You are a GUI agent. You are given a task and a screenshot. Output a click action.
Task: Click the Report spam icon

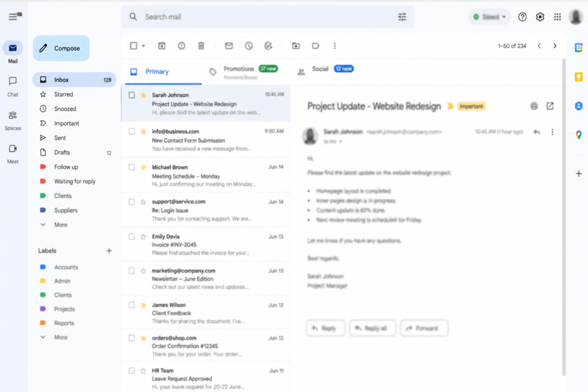point(181,46)
